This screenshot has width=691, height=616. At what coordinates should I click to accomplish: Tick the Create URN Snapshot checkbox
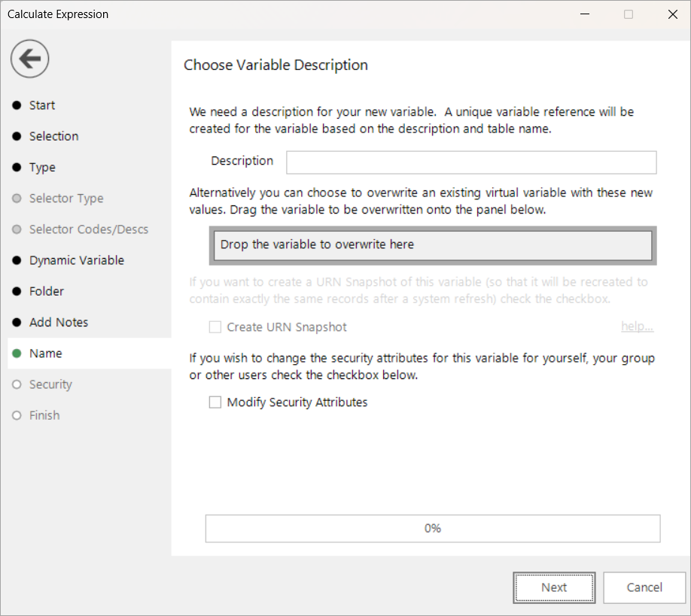(215, 327)
